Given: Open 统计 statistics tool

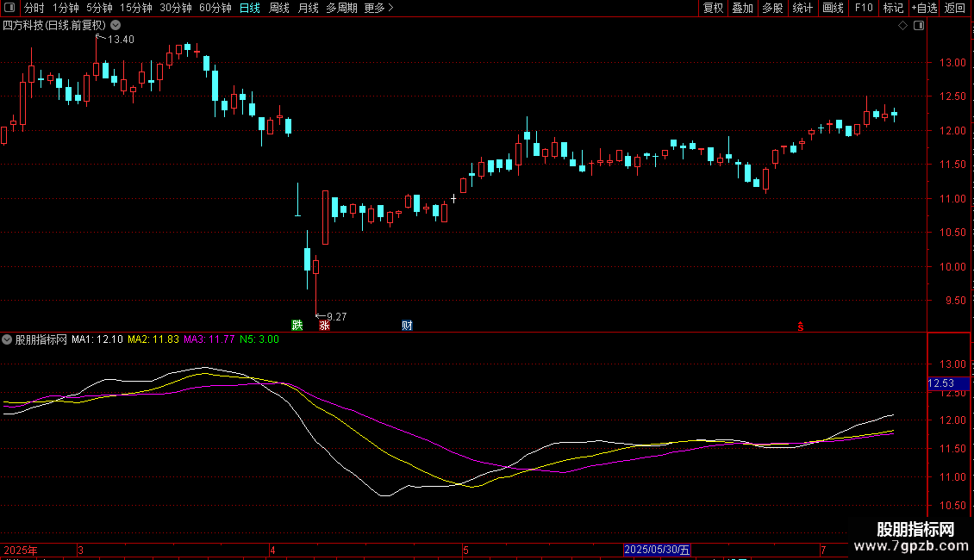Looking at the screenshot, I should 802,8.
